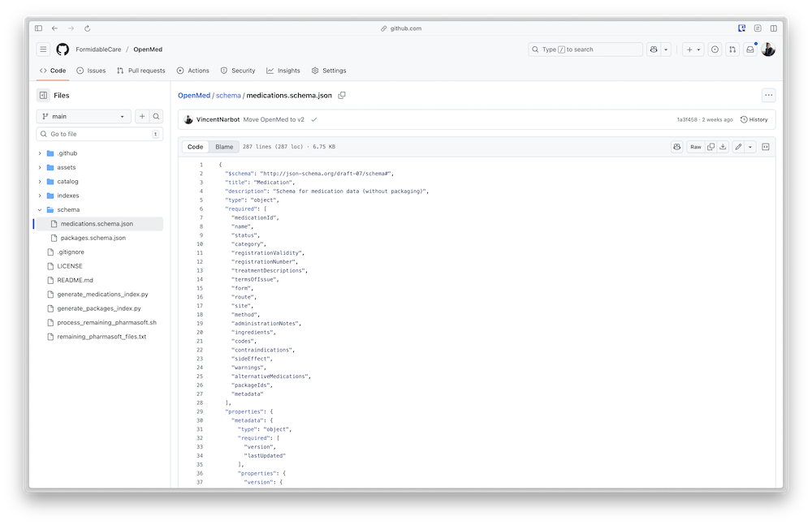
Task: Open the symbols outline panel
Action: (x=766, y=147)
